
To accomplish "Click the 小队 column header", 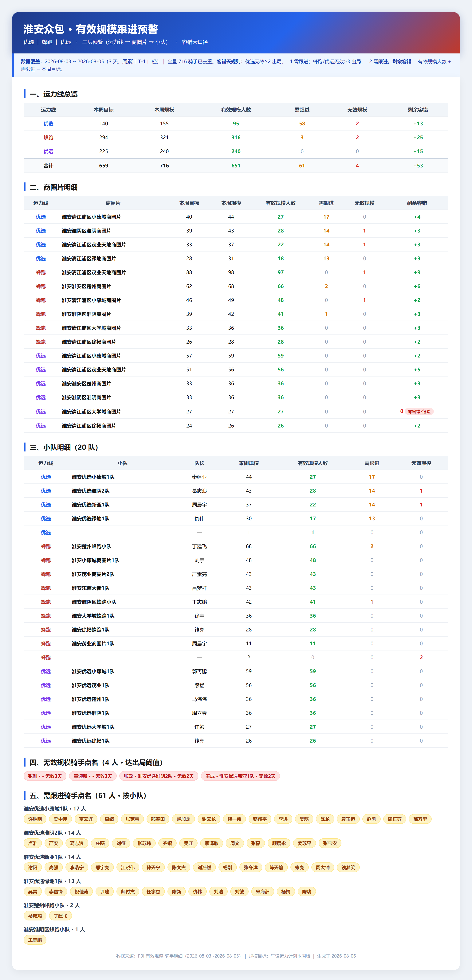I will point(123,463).
